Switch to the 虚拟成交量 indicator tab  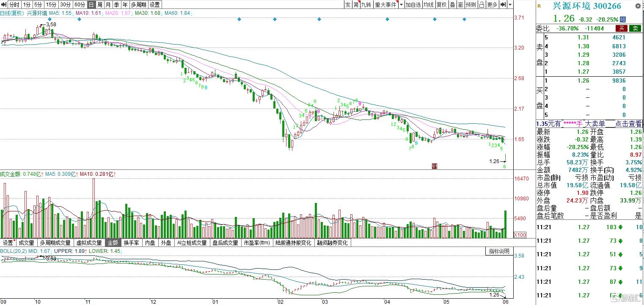tap(89, 243)
